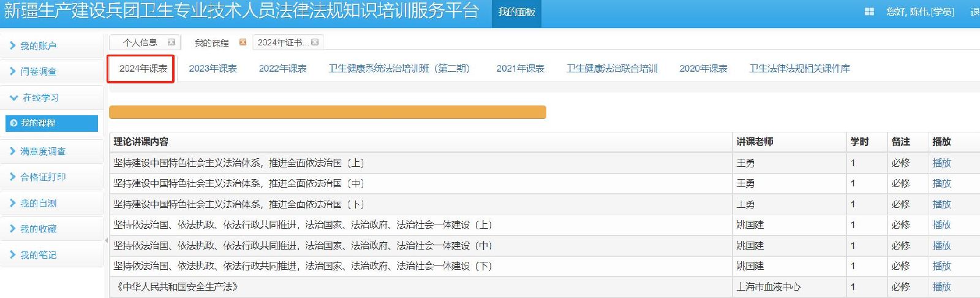Close the 2024年证书 tab
This screenshot has height=298, width=980.
pyautogui.click(x=315, y=42)
